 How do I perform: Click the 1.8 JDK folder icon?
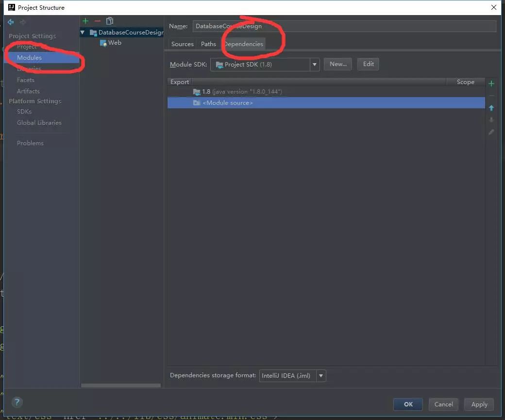197,92
